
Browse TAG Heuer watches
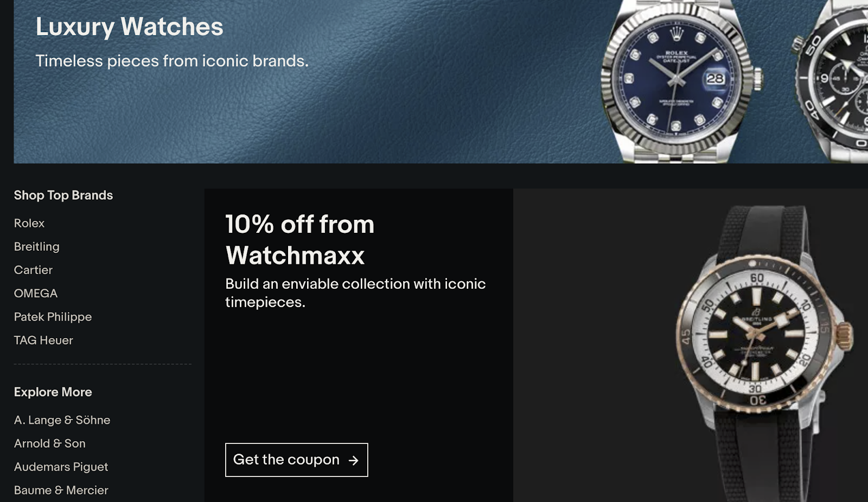pos(43,340)
